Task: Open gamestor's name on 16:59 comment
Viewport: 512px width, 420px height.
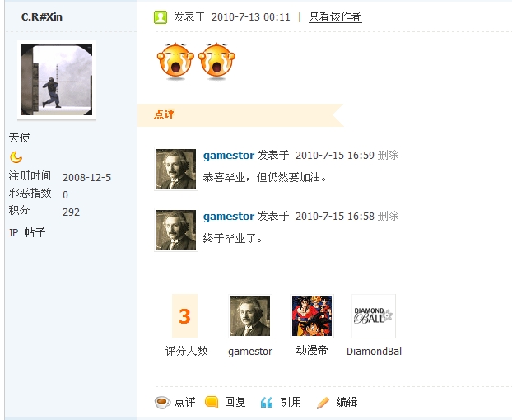Action: 229,156
